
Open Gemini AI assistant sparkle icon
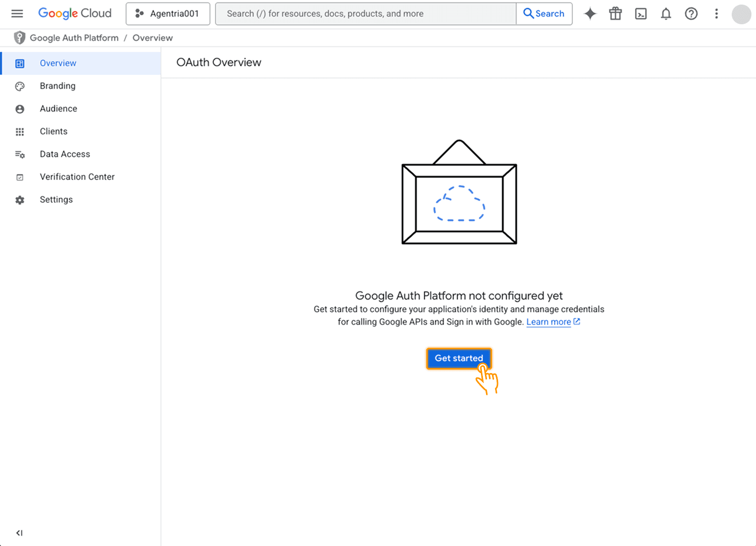590,14
